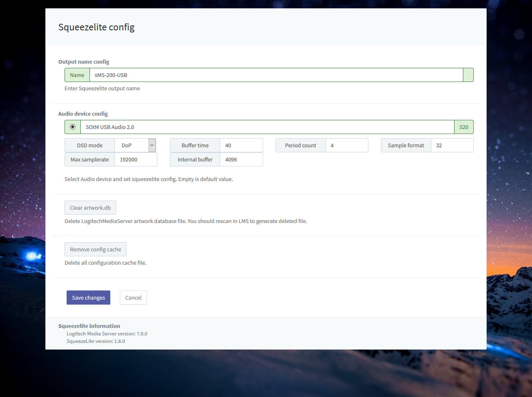This screenshot has height=397, width=532.
Task: Click the S20 badge beside audio device
Action: point(464,127)
